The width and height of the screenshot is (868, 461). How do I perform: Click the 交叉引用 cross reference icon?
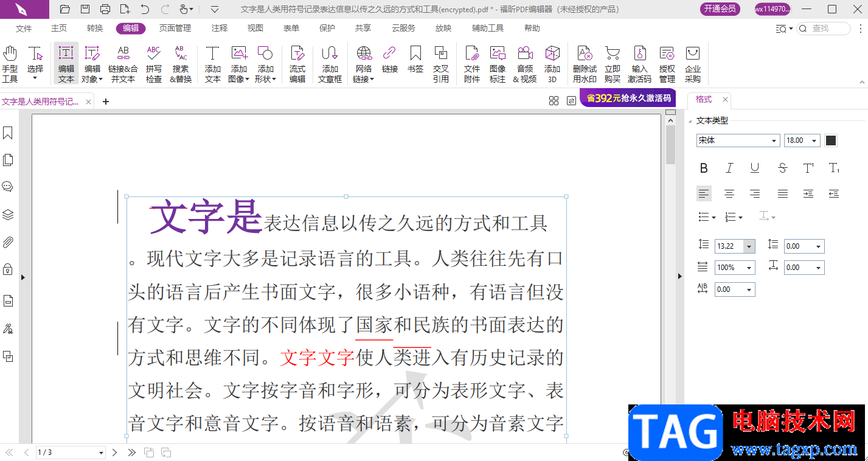(440, 64)
